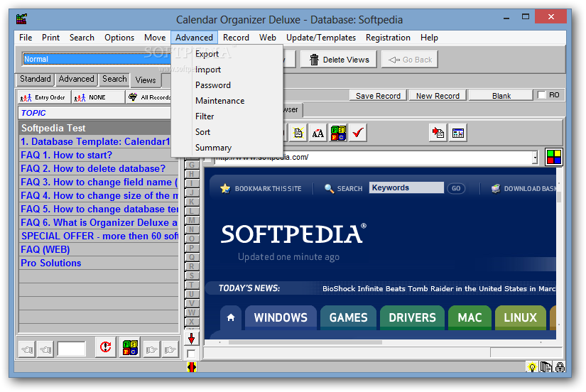Click the TOPIC column header
Image resolution: width=586 pixels, height=392 pixels.
(95, 113)
